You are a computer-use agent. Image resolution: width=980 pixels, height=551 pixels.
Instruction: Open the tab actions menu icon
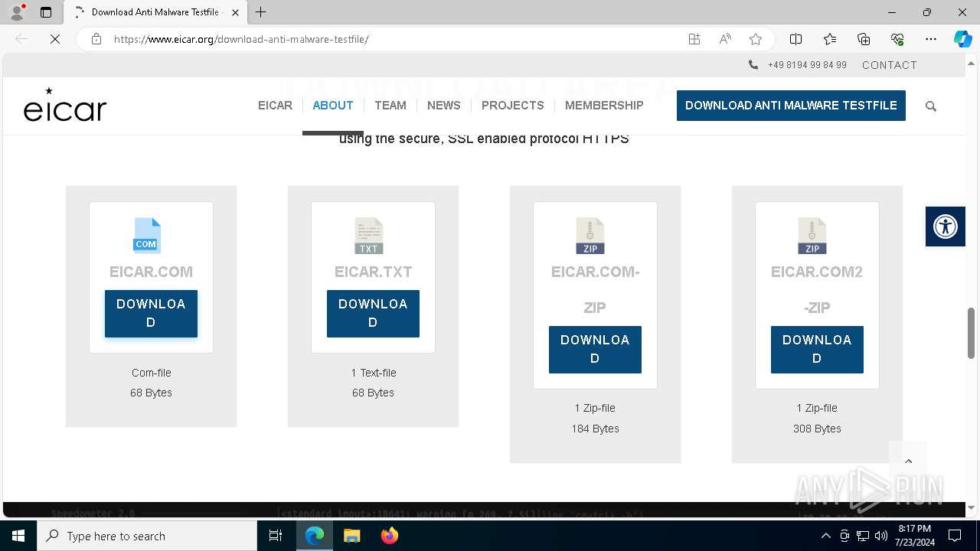click(x=46, y=12)
